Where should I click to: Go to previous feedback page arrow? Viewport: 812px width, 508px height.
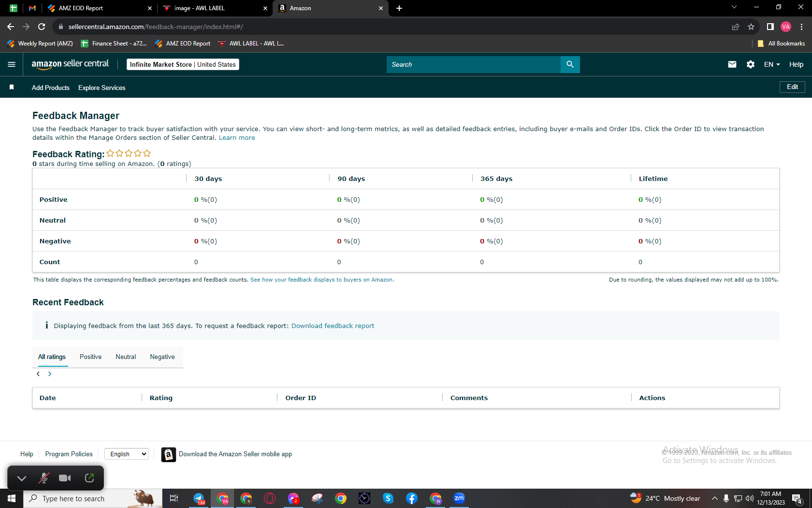tap(38, 374)
